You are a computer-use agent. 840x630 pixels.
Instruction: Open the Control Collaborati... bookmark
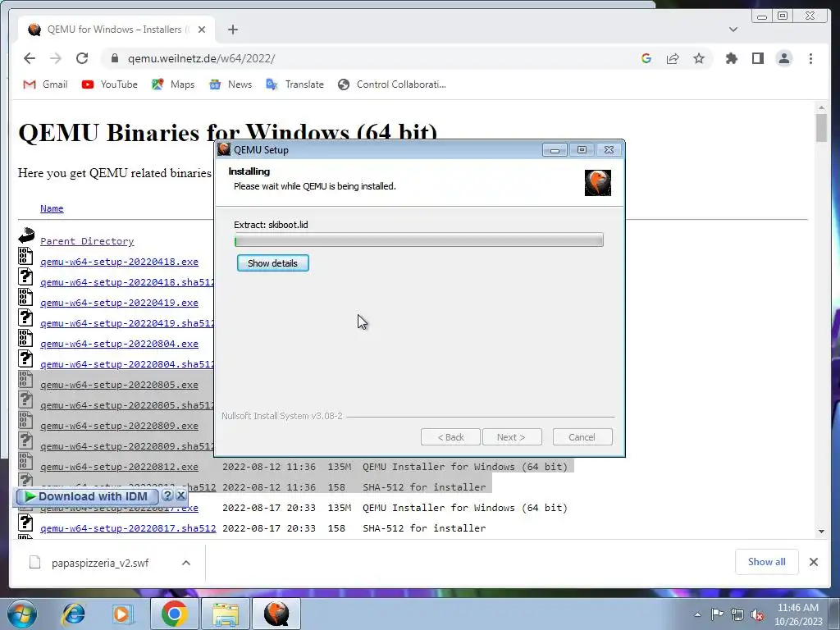392,84
